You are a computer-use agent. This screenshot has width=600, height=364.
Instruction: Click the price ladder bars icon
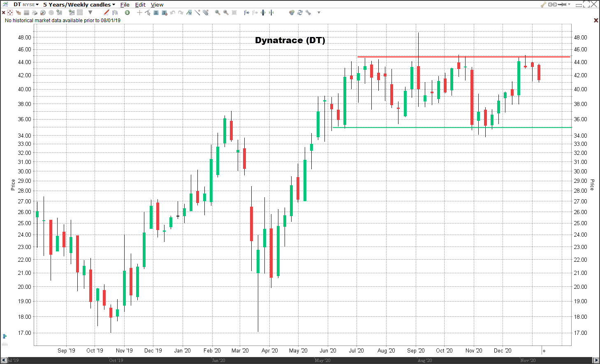pyautogui.click(x=189, y=13)
